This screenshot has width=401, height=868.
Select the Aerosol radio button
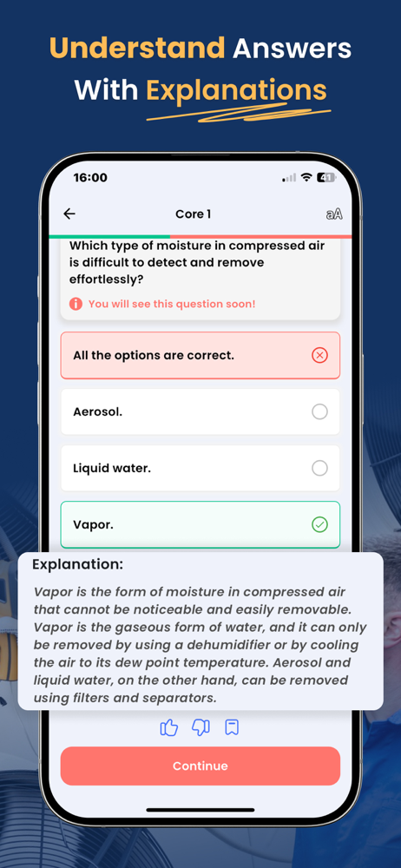click(319, 411)
